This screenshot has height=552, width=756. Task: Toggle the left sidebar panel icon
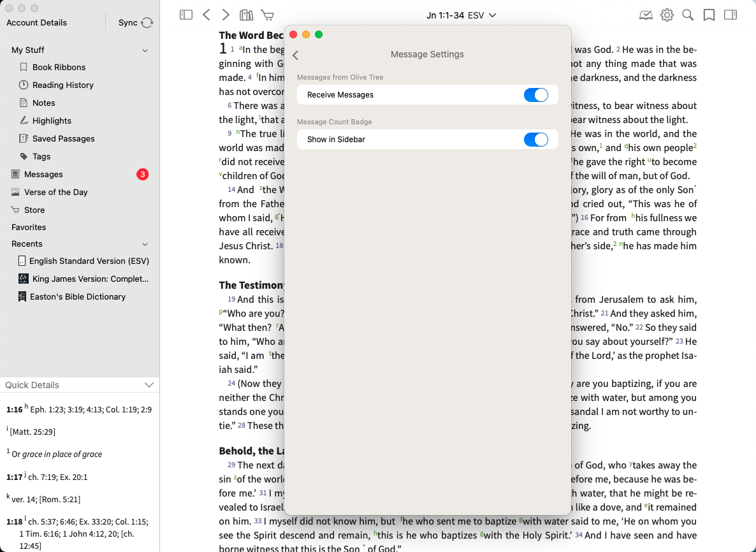[x=186, y=15]
